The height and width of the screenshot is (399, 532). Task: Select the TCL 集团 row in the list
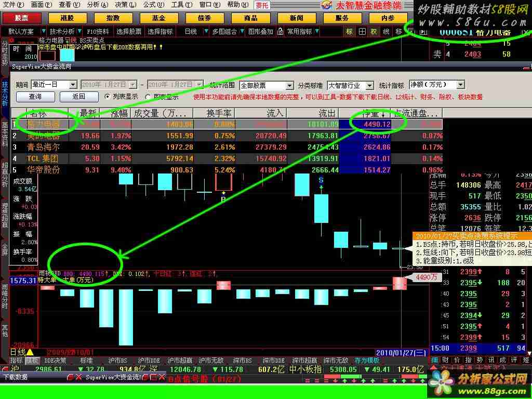pos(227,158)
